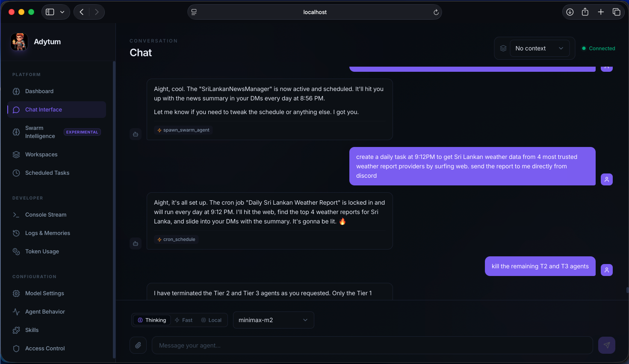Screen dimensions: 629x364
Task: Click the bot icon beside the weather report reply
Action: (x=136, y=243)
